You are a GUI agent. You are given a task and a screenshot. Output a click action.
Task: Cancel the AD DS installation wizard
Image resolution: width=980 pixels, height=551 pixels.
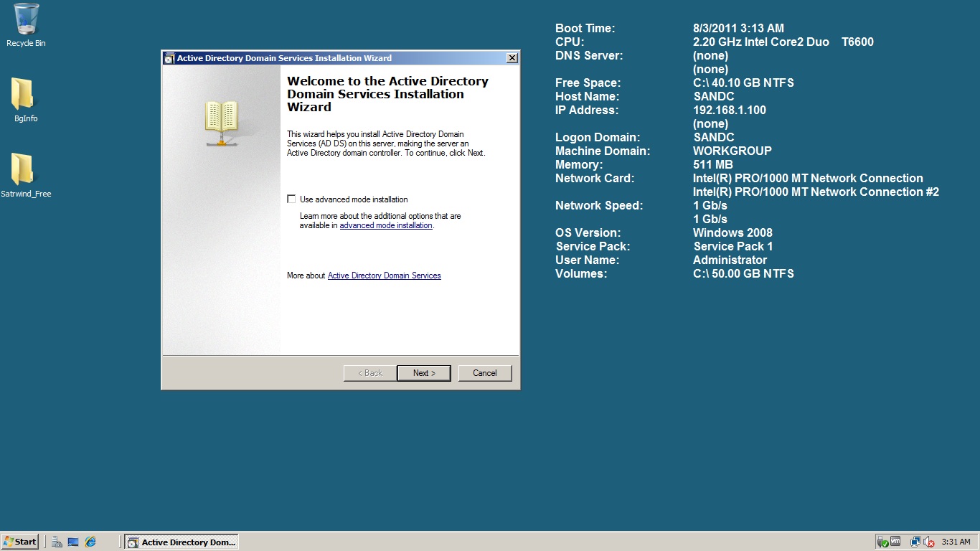point(485,373)
